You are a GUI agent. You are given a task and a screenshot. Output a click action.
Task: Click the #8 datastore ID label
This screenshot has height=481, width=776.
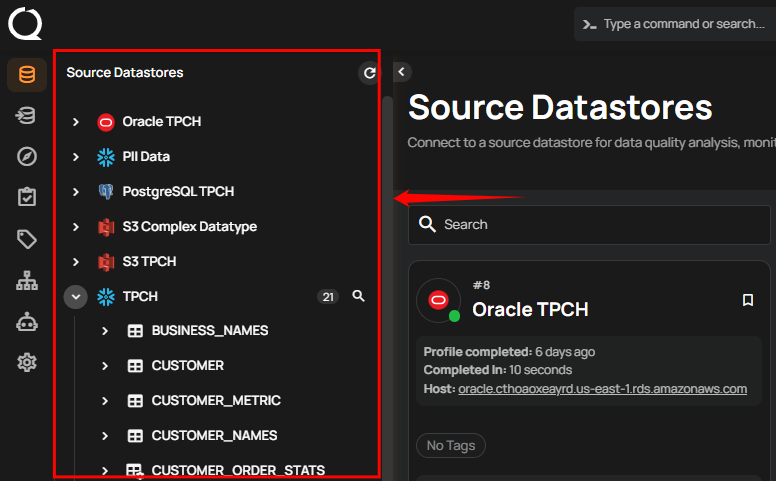[481, 285]
